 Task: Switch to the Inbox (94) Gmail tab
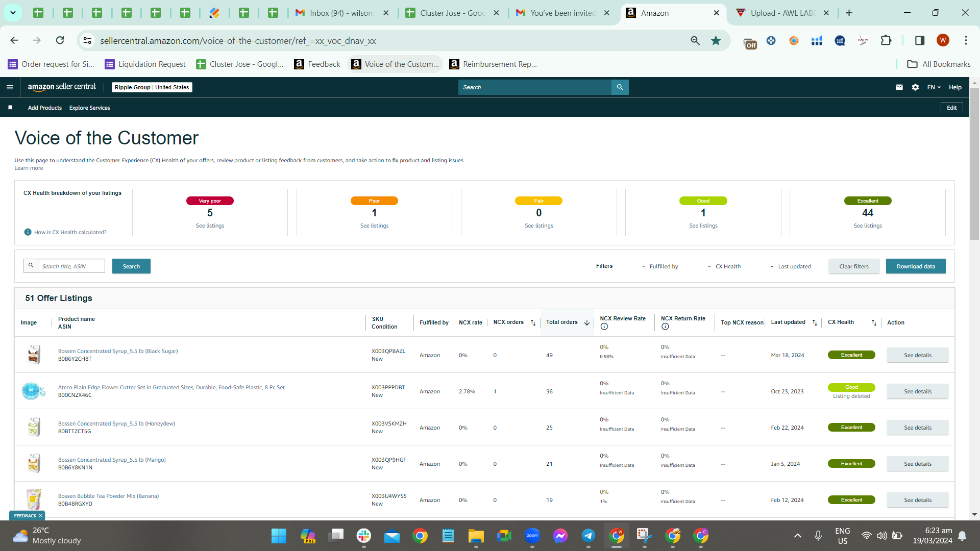pyautogui.click(x=342, y=13)
